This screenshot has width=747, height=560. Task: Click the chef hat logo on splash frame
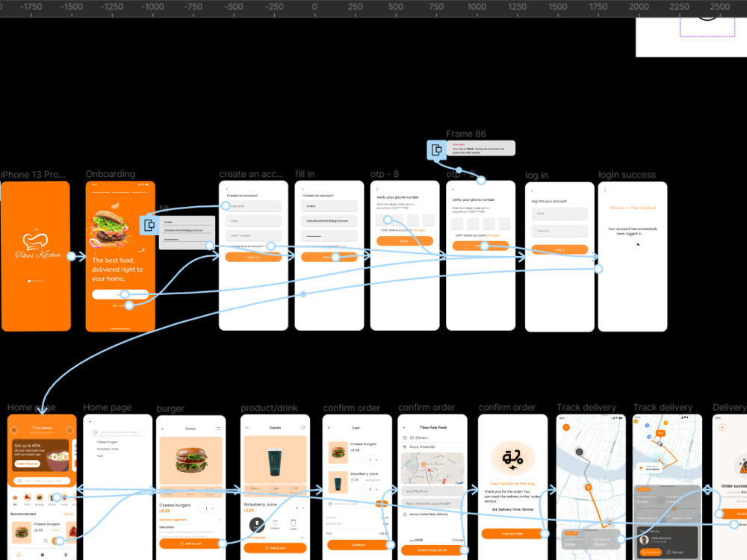(x=36, y=240)
